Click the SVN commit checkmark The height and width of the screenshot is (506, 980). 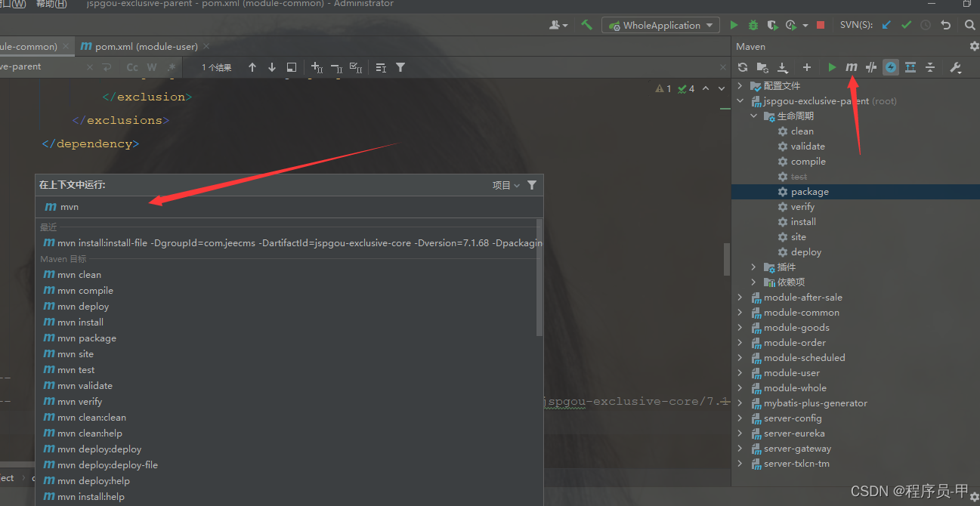(906, 25)
